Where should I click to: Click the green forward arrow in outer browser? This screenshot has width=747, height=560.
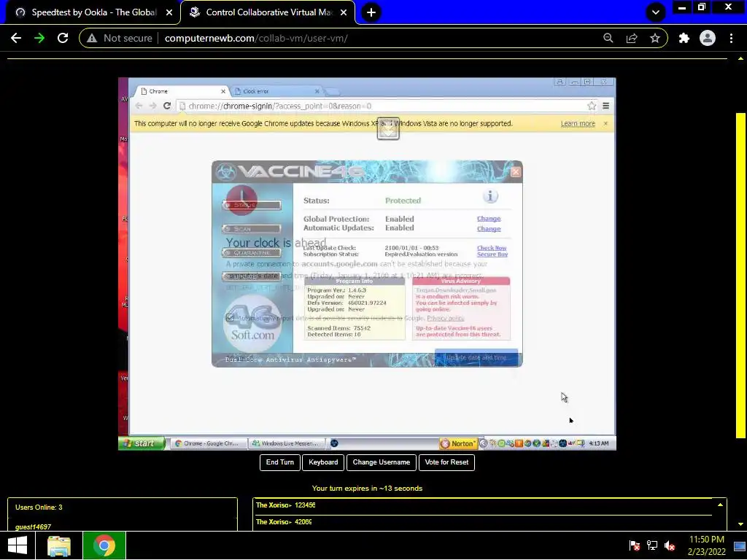click(39, 38)
